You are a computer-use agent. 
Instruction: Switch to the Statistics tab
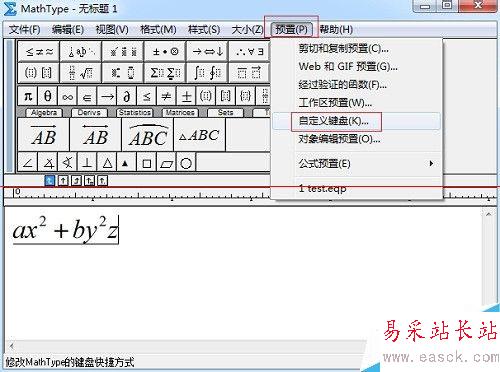(135, 113)
